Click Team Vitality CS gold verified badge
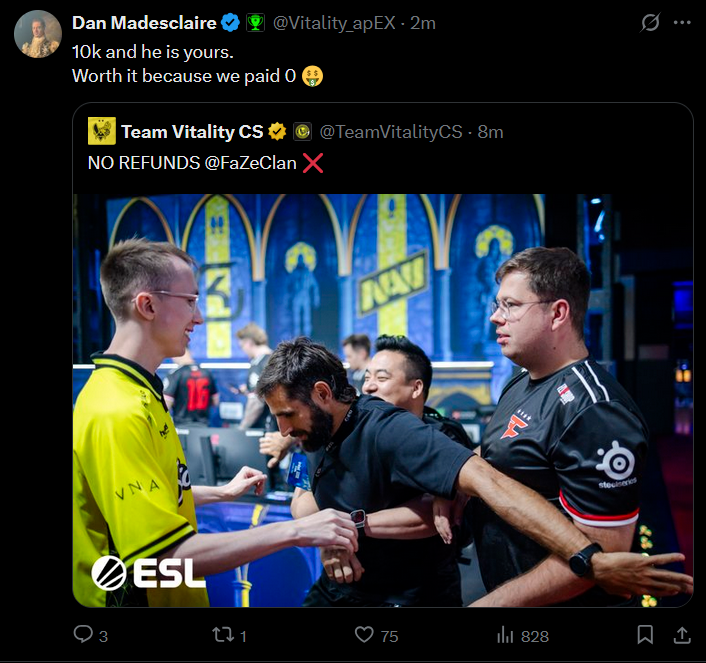The image size is (706, 663). click(x=277, y=132)
